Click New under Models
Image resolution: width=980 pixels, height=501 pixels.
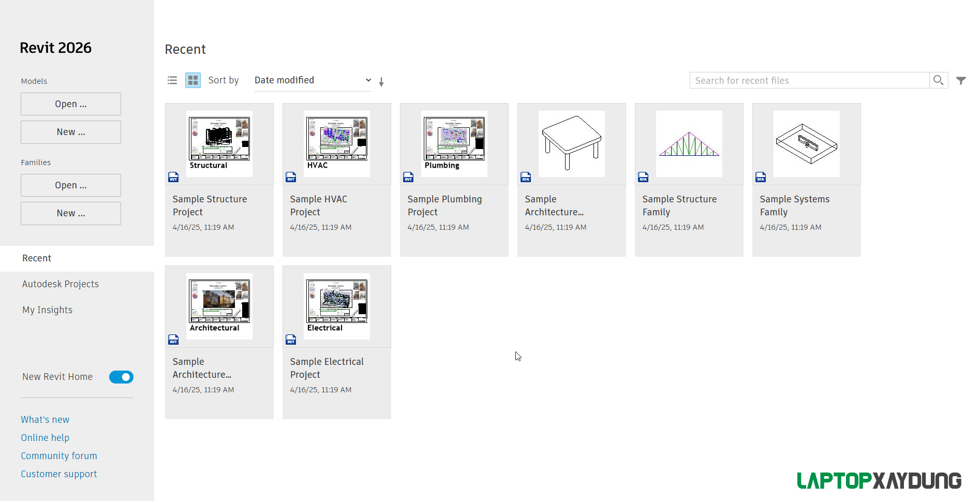[x=71, y=132]
